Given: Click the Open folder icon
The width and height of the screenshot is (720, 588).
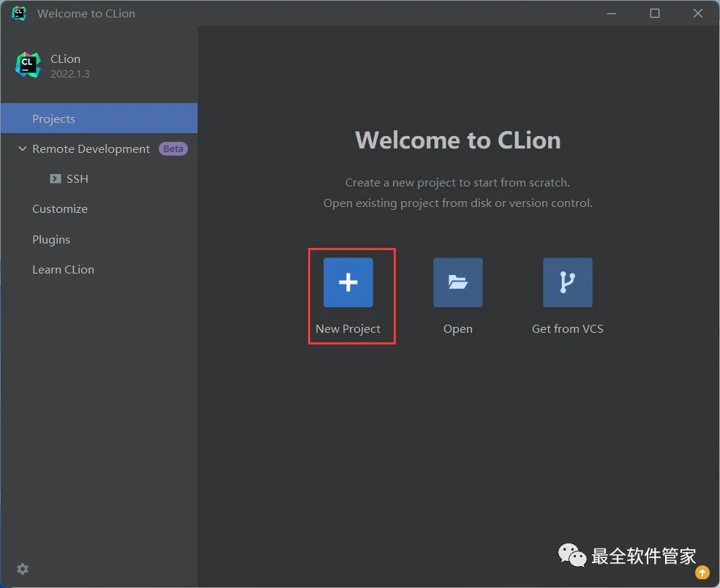Looking at the screenshot, I should (x=458, y=282).
